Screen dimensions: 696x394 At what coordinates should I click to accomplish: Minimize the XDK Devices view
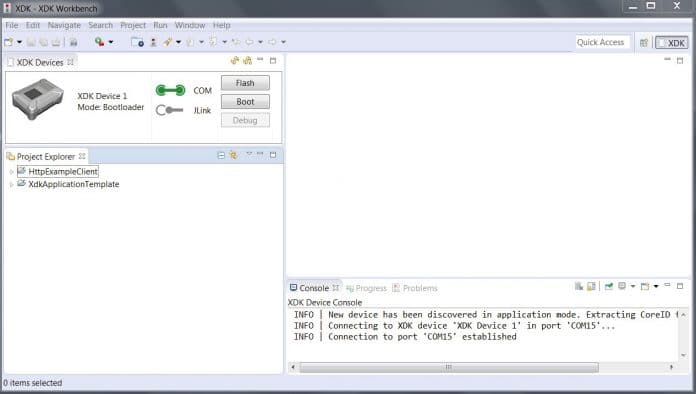tap(261, 60)
